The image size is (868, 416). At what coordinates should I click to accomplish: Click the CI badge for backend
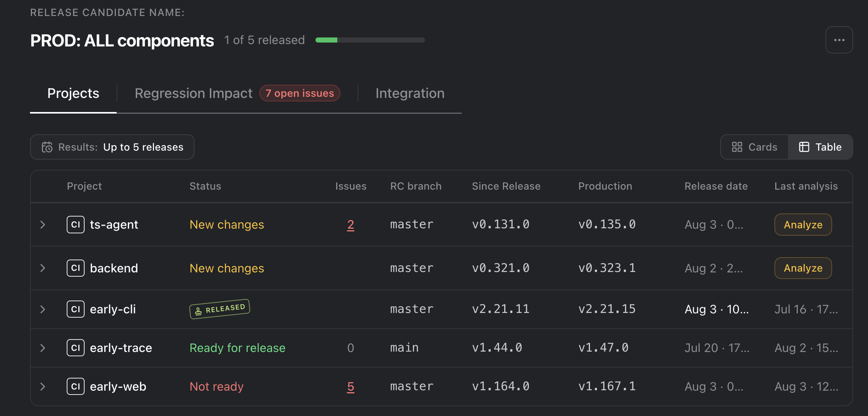[76, 268]
